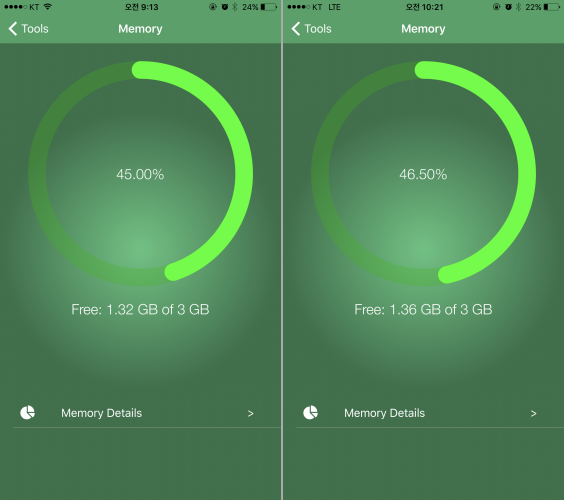Tap the LTE indicator in right status bar

coord(334,7)
